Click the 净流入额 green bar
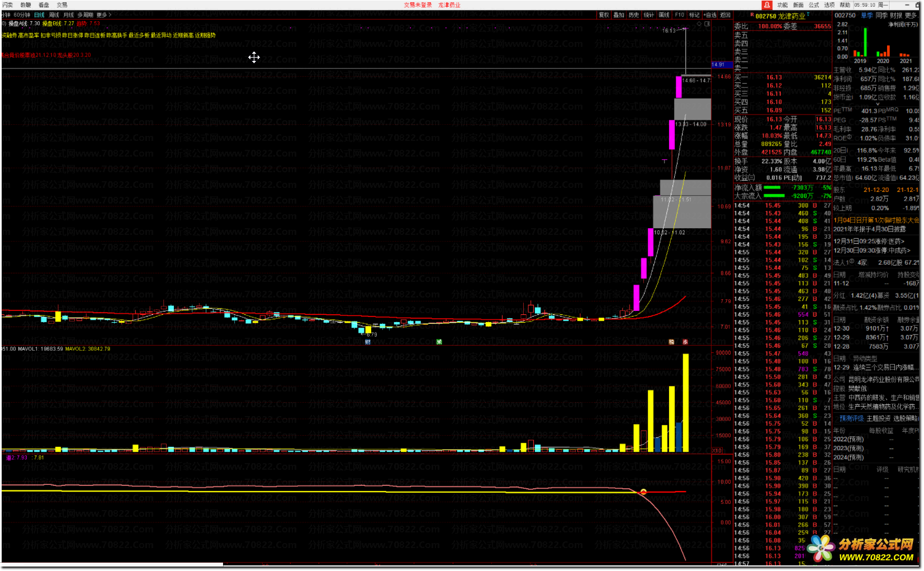The image size is (924, 571). pos(772,188)
